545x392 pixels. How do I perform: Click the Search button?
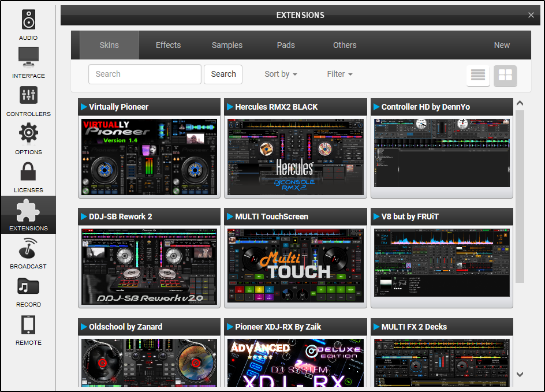[x=223, y=74]
